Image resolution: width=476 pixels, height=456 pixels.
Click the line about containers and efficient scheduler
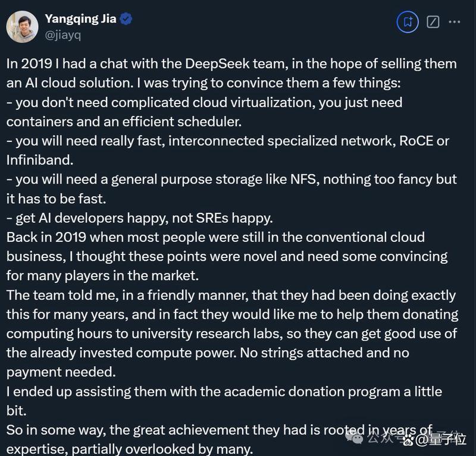(124, 122)
